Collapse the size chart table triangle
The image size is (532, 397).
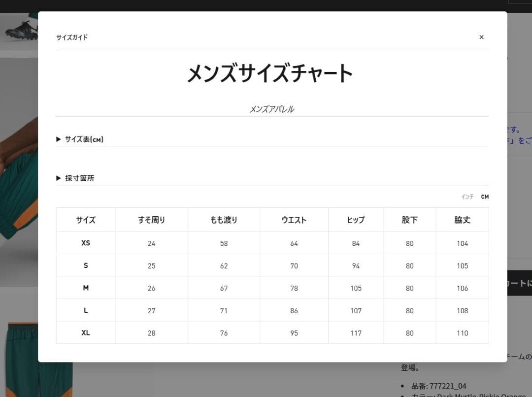58,139
